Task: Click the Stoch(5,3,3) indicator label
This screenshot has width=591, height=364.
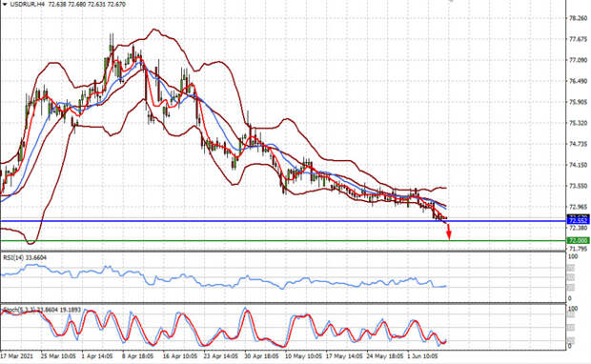Action: [x=42, y=310]
